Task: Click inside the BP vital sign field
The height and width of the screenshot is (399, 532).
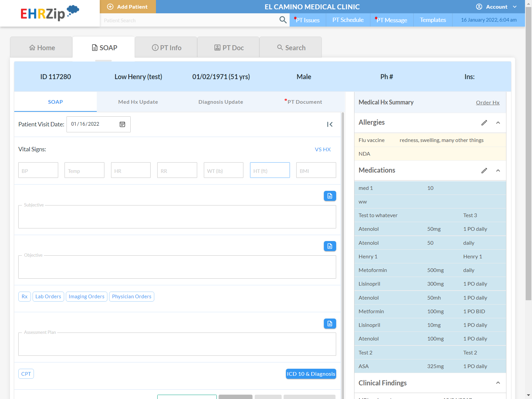Action: [38, 170]
